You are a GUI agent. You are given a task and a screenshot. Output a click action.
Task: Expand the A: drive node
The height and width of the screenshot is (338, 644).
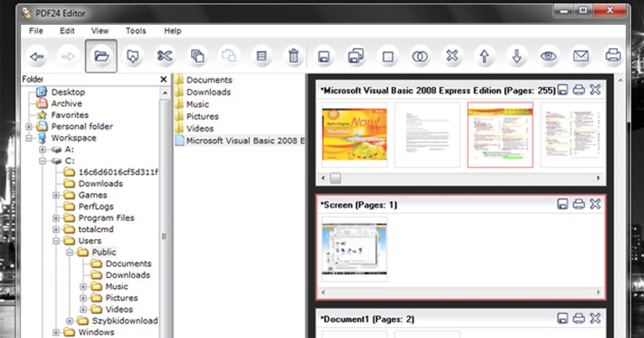pyautogui.click(x=42, y=150)
